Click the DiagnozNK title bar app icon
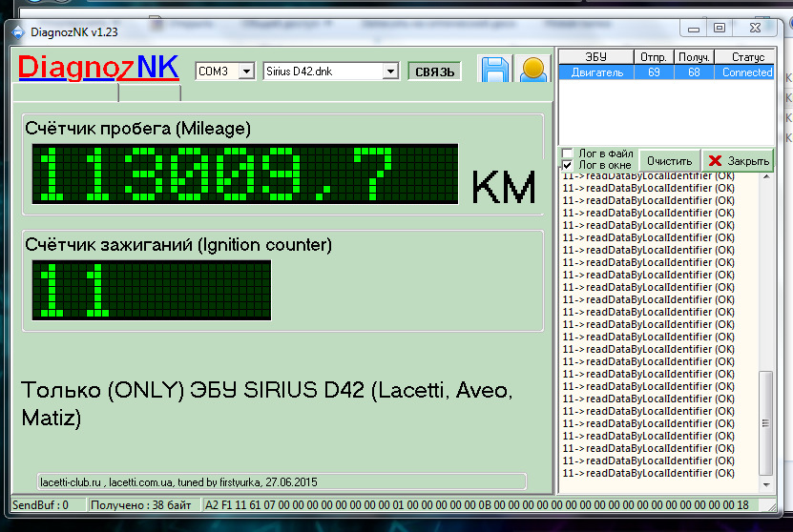 coord(18,32)
